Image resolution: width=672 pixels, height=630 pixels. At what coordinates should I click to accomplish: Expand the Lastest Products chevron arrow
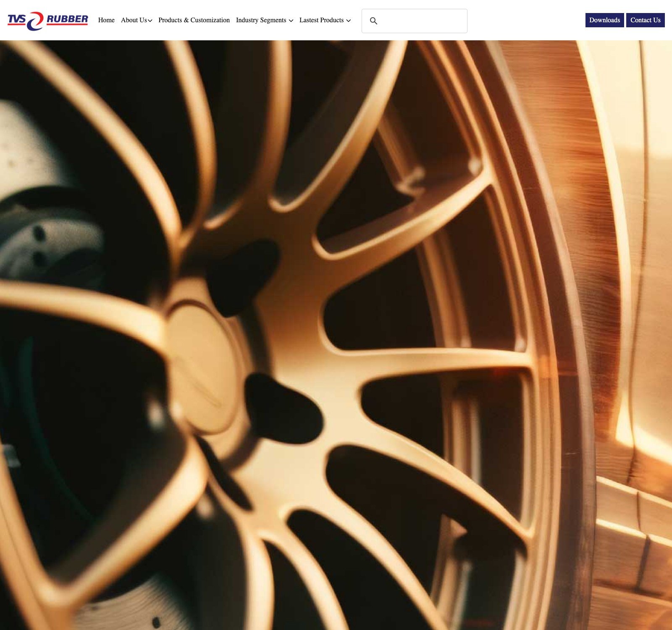348,21
